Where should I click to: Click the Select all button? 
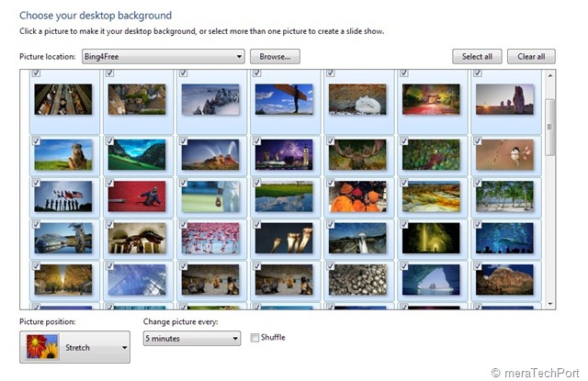[x=477, y=57]
